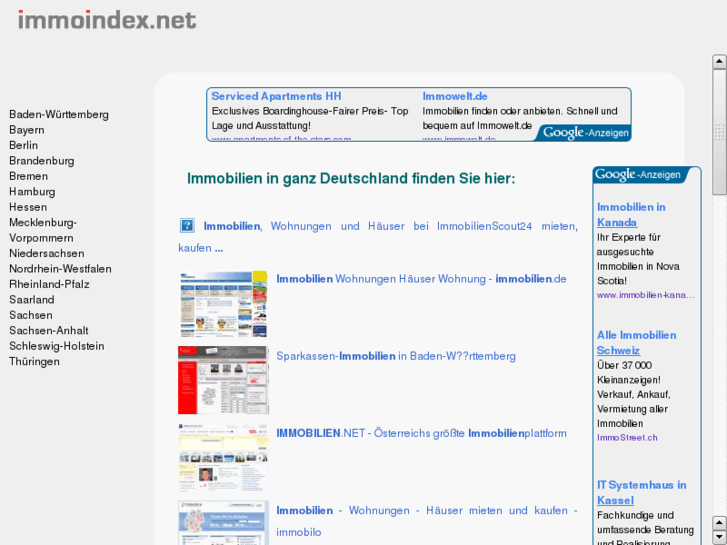Open the Alle Immobilien Schweiz ad
Screen dimensions: 727x545
pyautogui.click(x=637, y=343)
